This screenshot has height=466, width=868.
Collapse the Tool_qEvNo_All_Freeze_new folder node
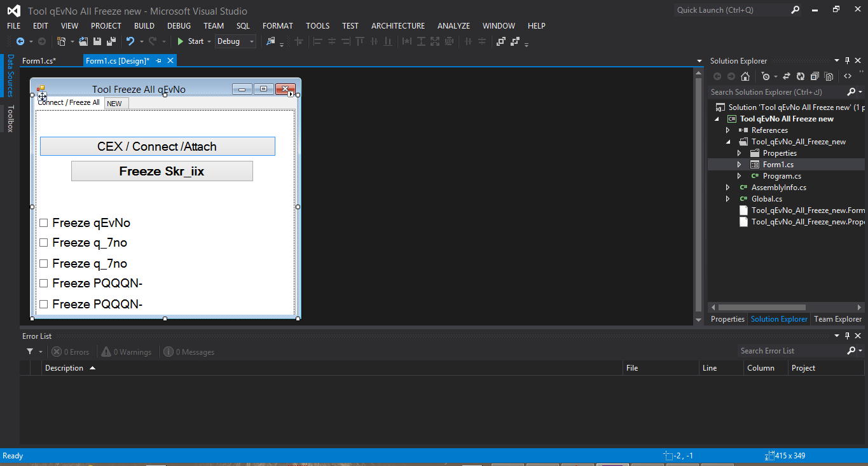[x=728, y=142]
